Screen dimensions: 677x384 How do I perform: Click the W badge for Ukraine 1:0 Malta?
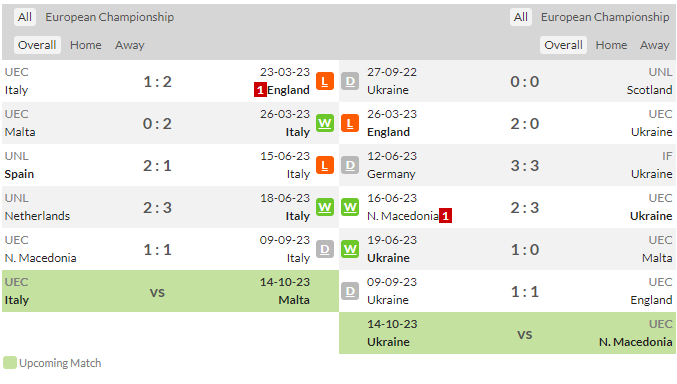click(x=350, y=249)
